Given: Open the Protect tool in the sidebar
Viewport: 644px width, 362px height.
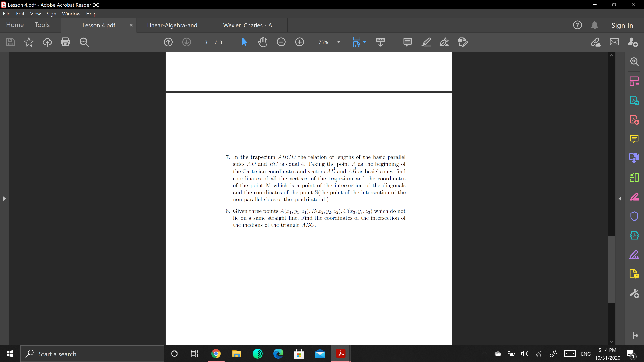Looking at the screenshot, I should click(x=634, y=216).
